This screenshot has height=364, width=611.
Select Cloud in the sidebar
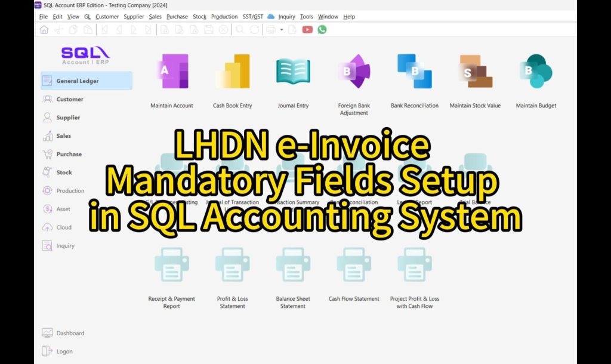[57, 227]
